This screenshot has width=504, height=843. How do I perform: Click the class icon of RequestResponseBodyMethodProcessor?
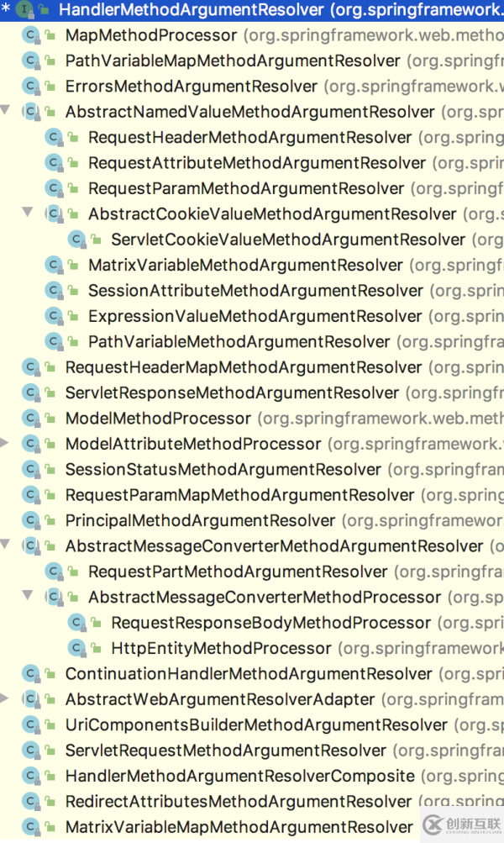coord(77,623)
